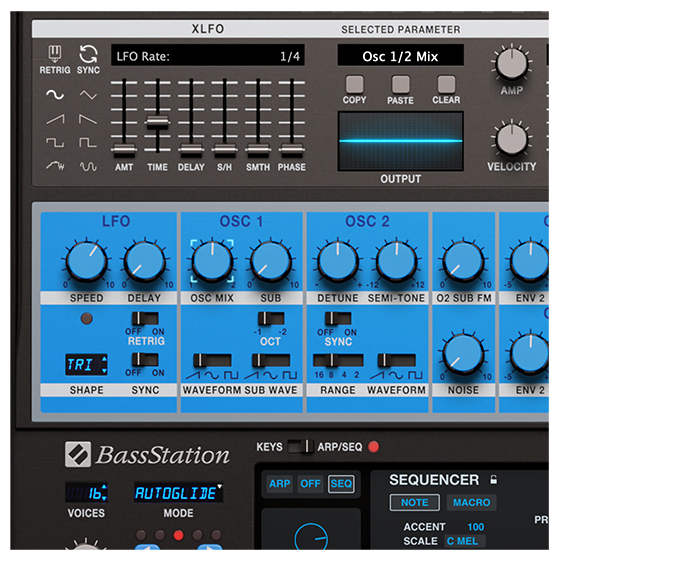
Task: Click the ARP mode button
Action: pos(280,484)
